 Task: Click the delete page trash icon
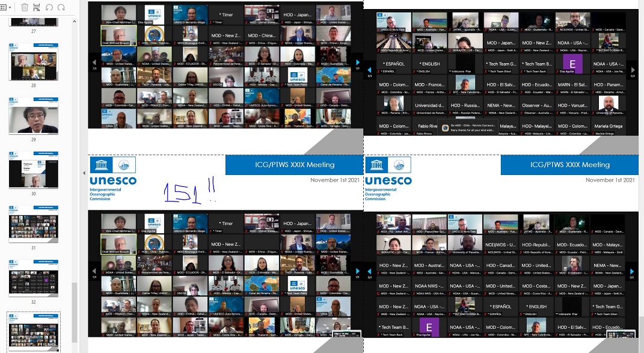coord(25,7)
